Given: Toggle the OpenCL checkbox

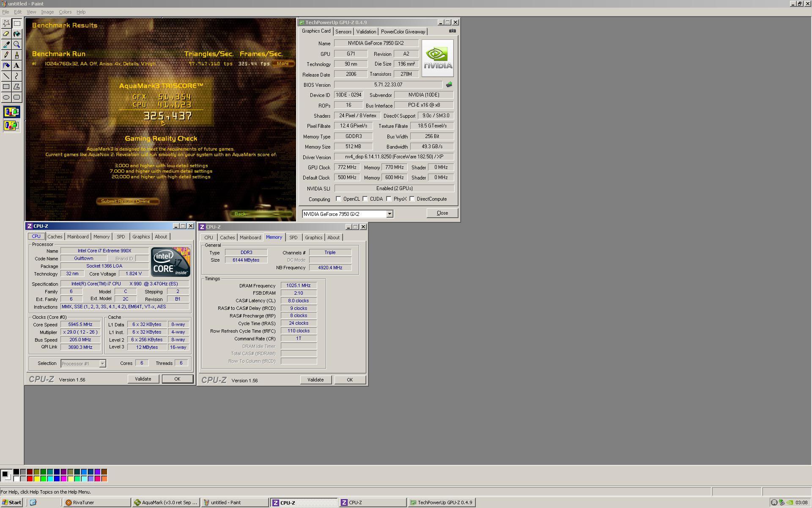Looking at the screenshot, I should pyautogui.click(x=338, y=199).
